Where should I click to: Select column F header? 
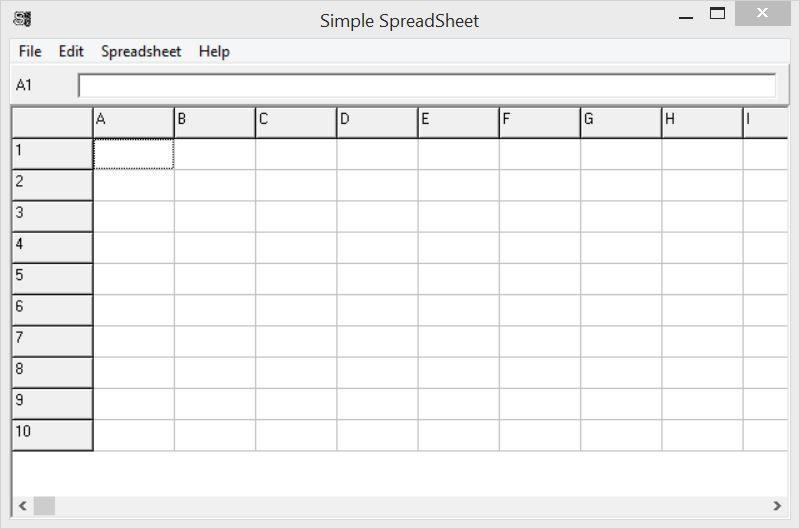540,122
